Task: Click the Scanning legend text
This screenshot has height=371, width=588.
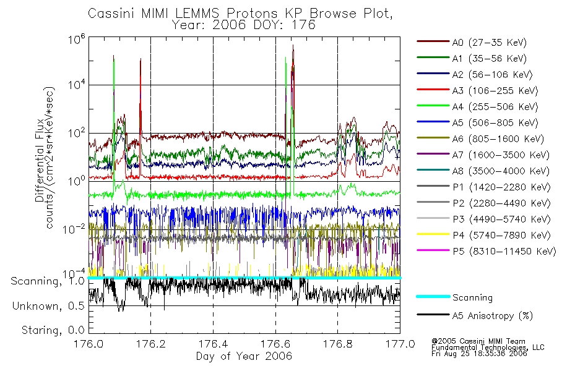Action: [x=472, y=298]
